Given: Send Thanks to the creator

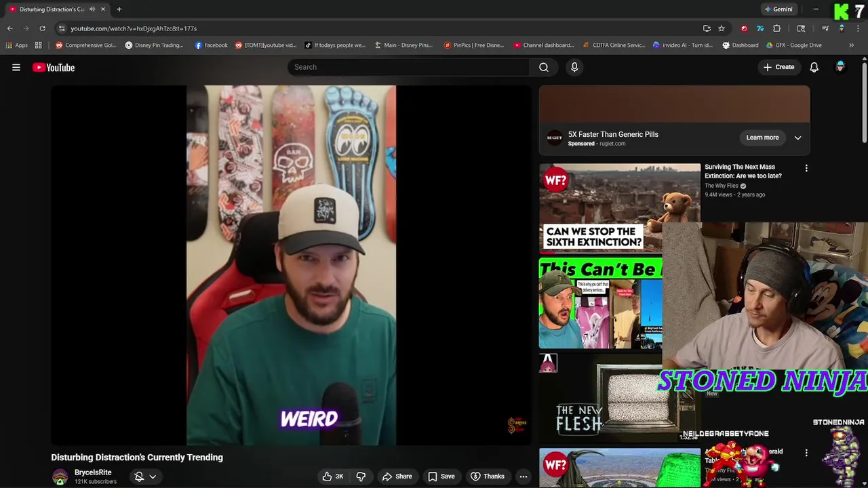Looking at the screenshot, I should [488, 476].
